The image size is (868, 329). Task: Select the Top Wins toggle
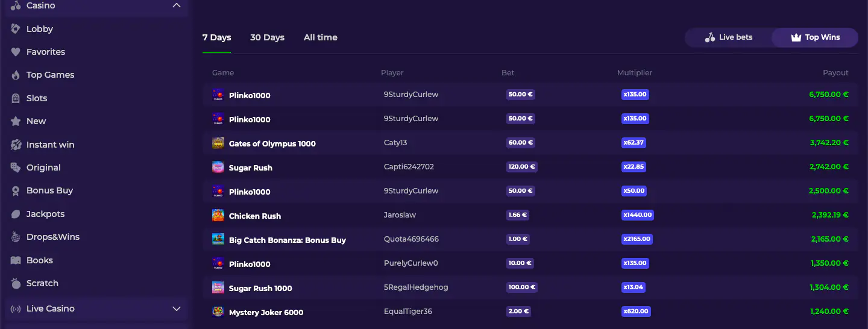point(815,37)
